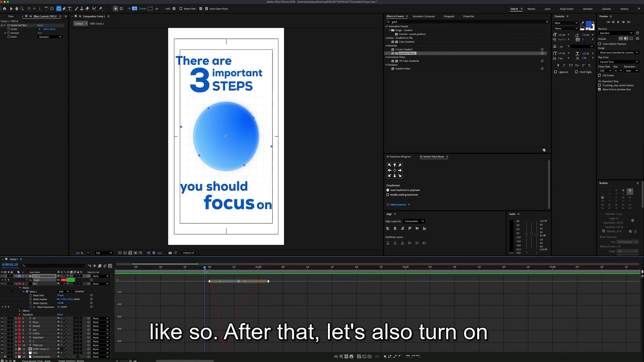Select the Rotation tool
This screenshot has width=644, height=362.
coord(46,9)
